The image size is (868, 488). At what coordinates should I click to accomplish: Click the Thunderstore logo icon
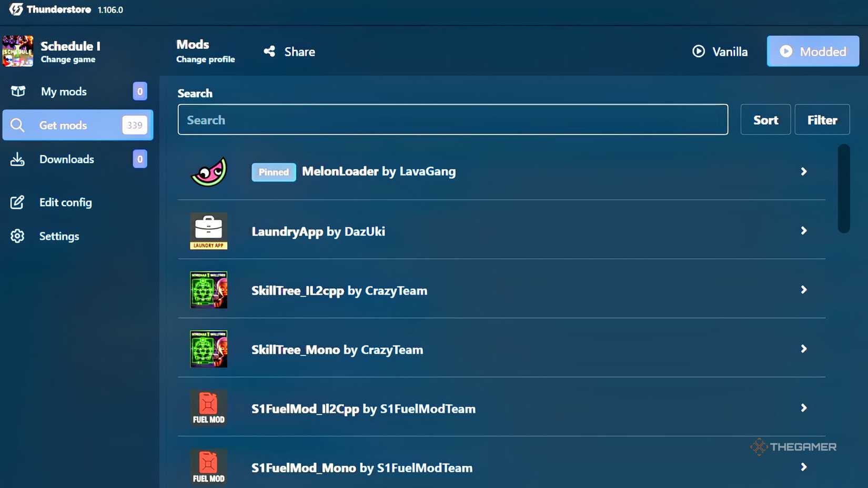[16, 9]
